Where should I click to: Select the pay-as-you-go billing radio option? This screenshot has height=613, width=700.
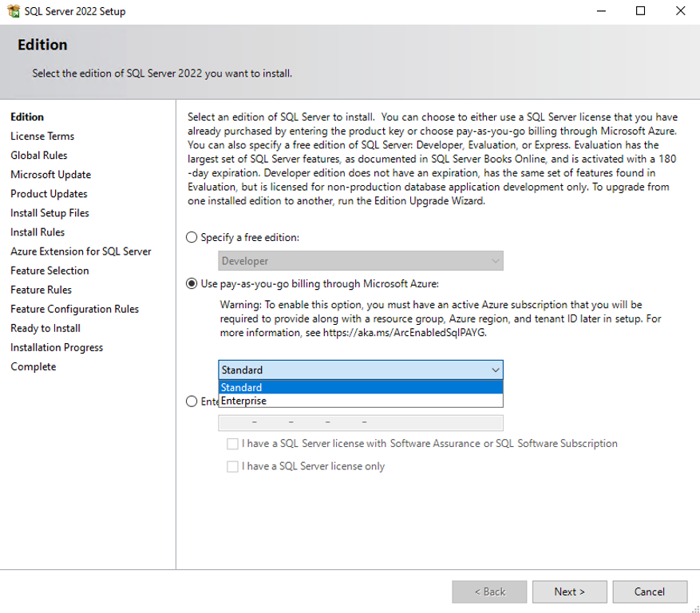(x=192, y=283)
